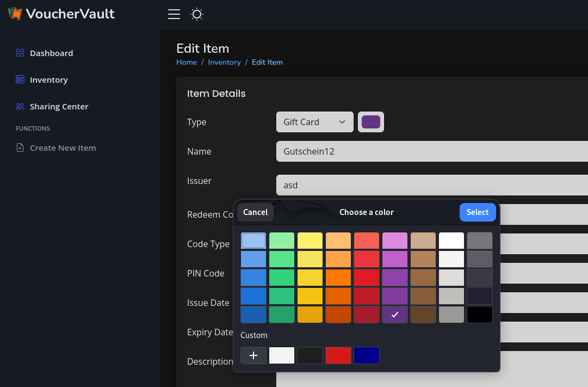Go to Sharing Center in sidebar
588x387 pixels.
[59, 107]
